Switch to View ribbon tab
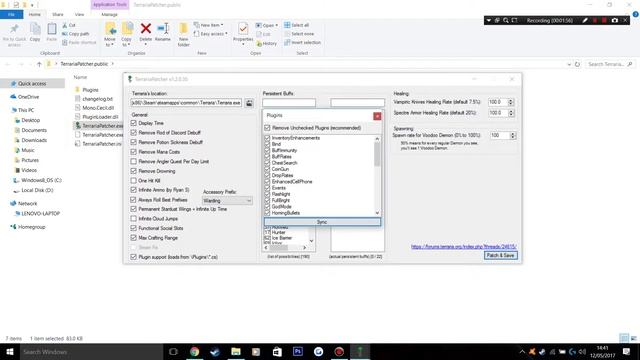640x360 pixels. (79, 14)
